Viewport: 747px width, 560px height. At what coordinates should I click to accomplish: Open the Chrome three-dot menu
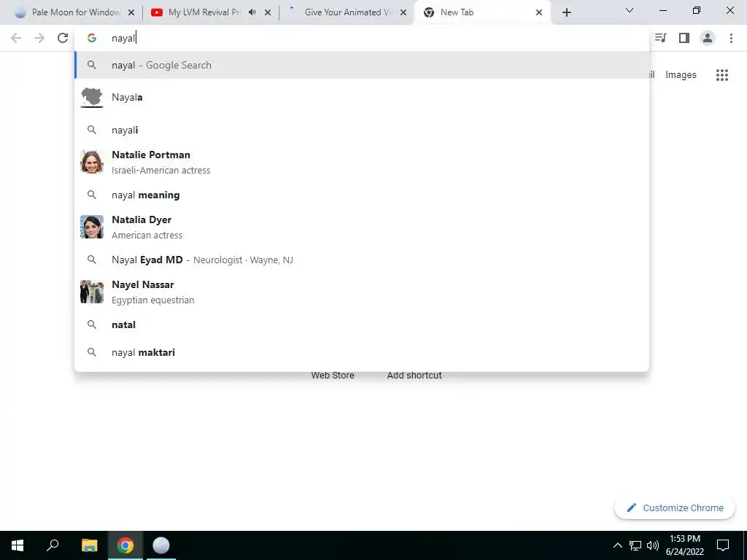coord(731,38)
